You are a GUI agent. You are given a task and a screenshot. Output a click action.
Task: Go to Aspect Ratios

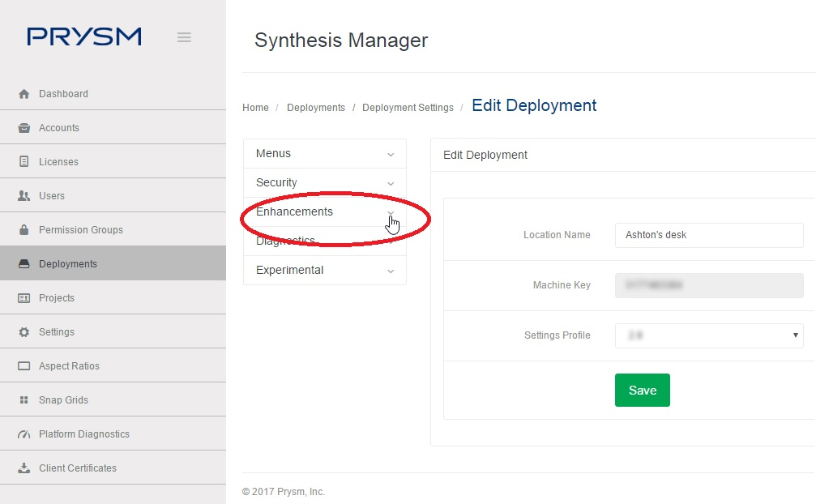coord(113,365)
